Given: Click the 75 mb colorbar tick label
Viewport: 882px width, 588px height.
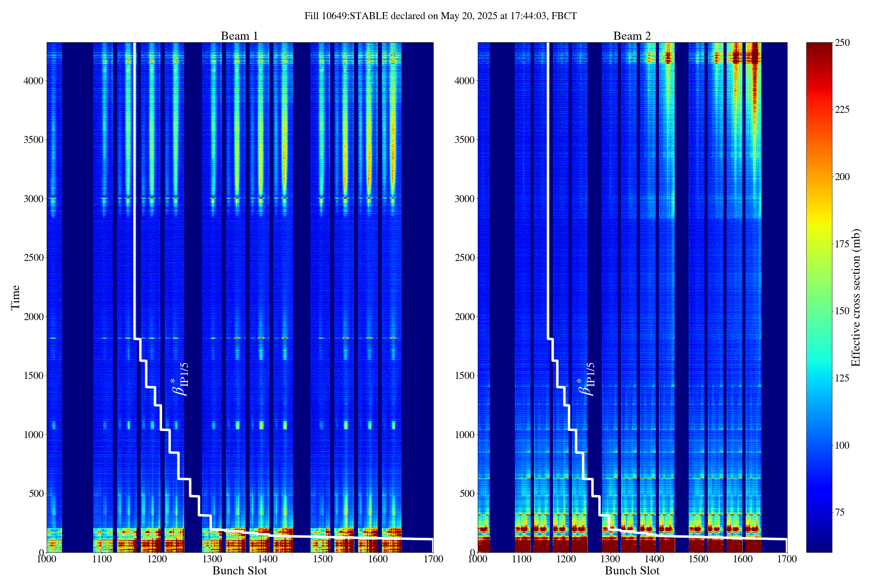Looking at the screenshot, I should pyautogui.click(x=839, y=513).
